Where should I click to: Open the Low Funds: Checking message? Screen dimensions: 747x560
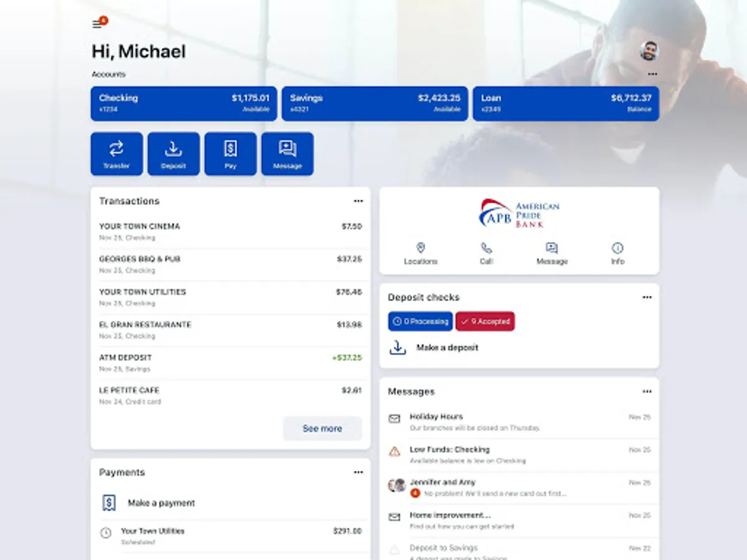pyautogui.click(x=519, y=455)
